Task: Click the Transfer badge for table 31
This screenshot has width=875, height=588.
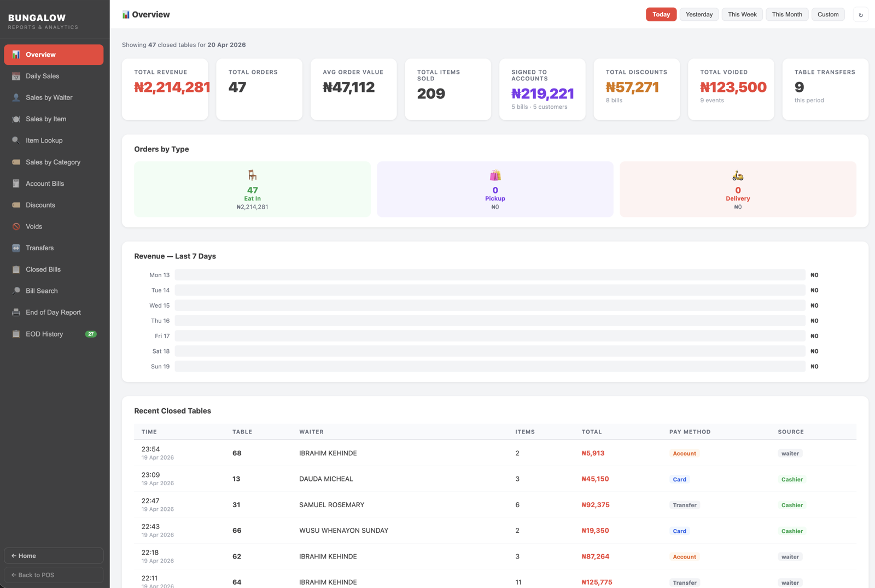Action: pos(685,505)
